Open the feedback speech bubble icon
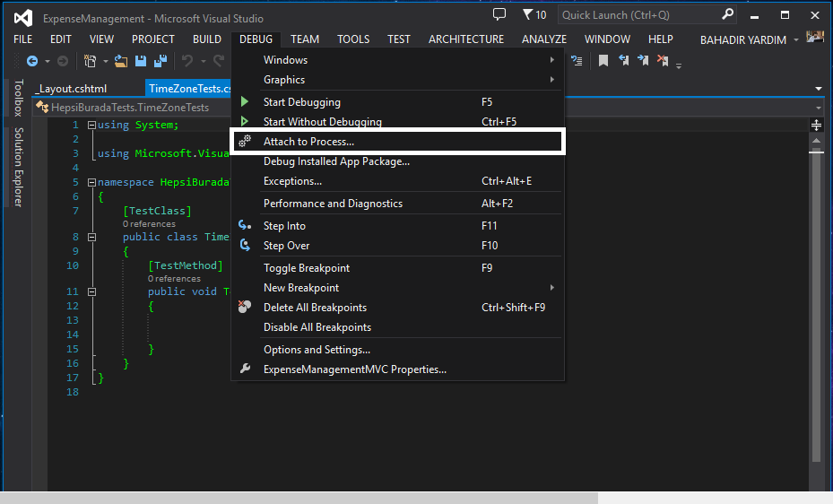Image resolution: width=833 pixels, height=504 pixels. point(499,14)
